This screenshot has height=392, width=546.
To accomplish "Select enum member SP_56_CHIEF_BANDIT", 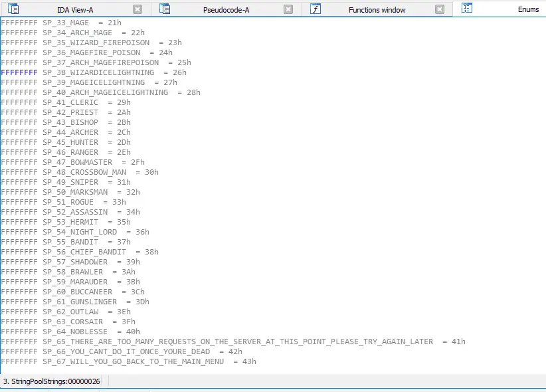I will pyautogui.click(x=84, y=252).
